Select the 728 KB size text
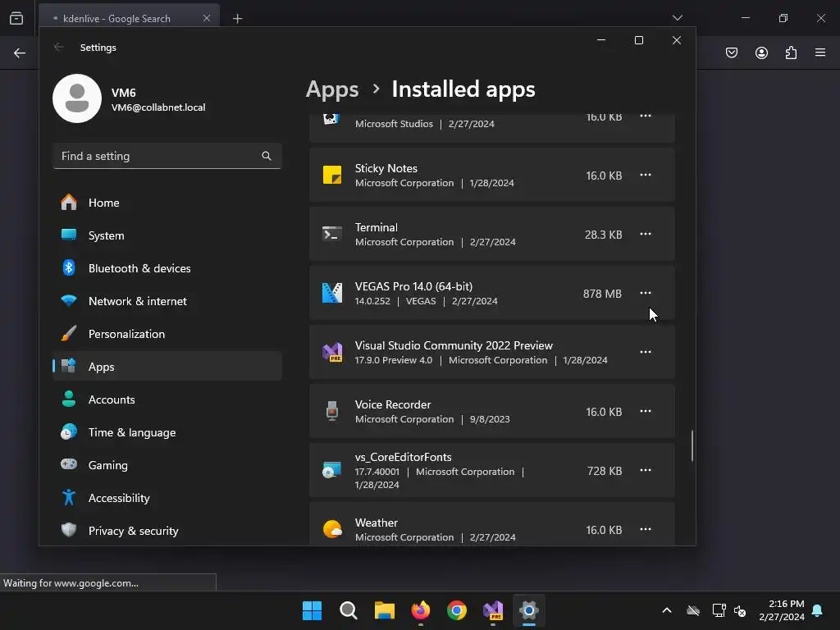This screenshot has width=840, height=630. (x=605, y=471)
